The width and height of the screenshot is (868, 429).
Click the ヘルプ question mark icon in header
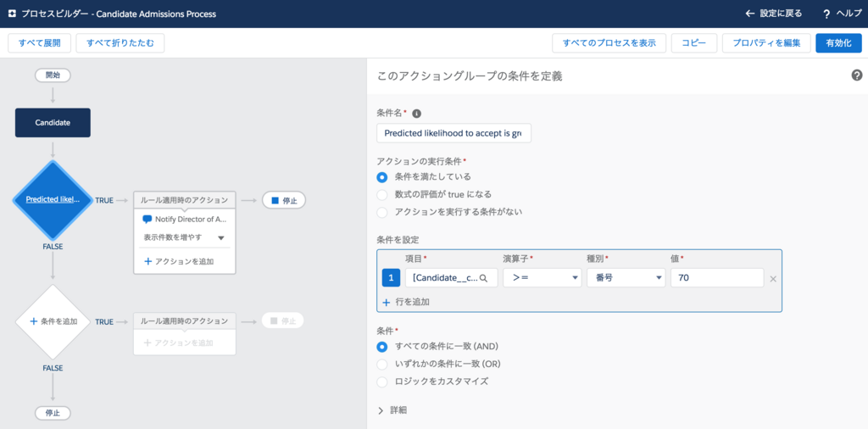(826, 14)
